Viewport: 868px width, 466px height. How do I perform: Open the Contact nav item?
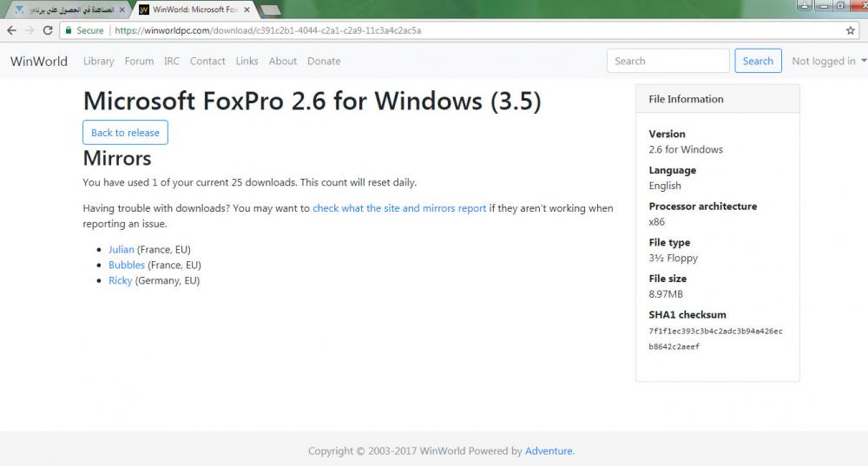[207, 61]
